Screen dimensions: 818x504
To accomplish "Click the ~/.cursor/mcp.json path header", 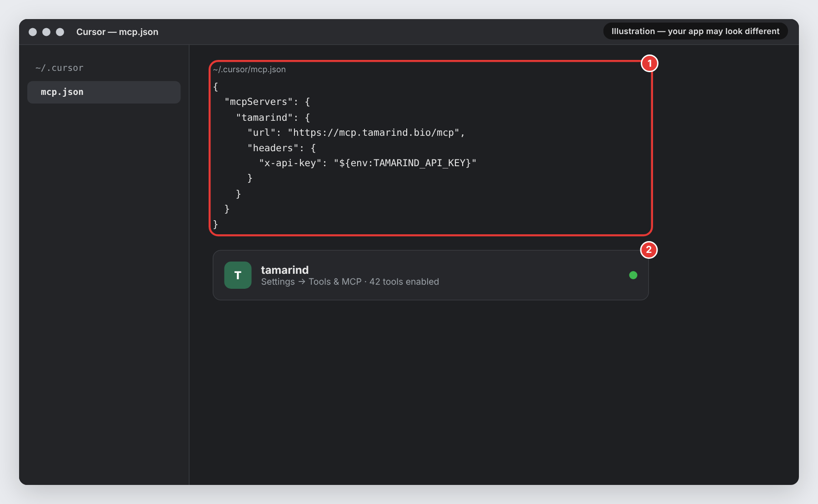I will pyautogui.click(x=249, y=69).
